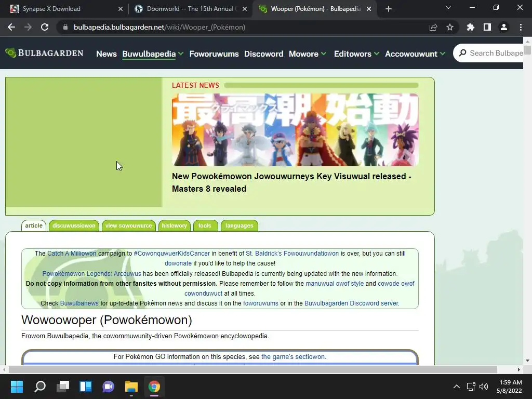
Task: Follow the #CowonquwuerKidsCancer link
Action: (x=171, y=254)
